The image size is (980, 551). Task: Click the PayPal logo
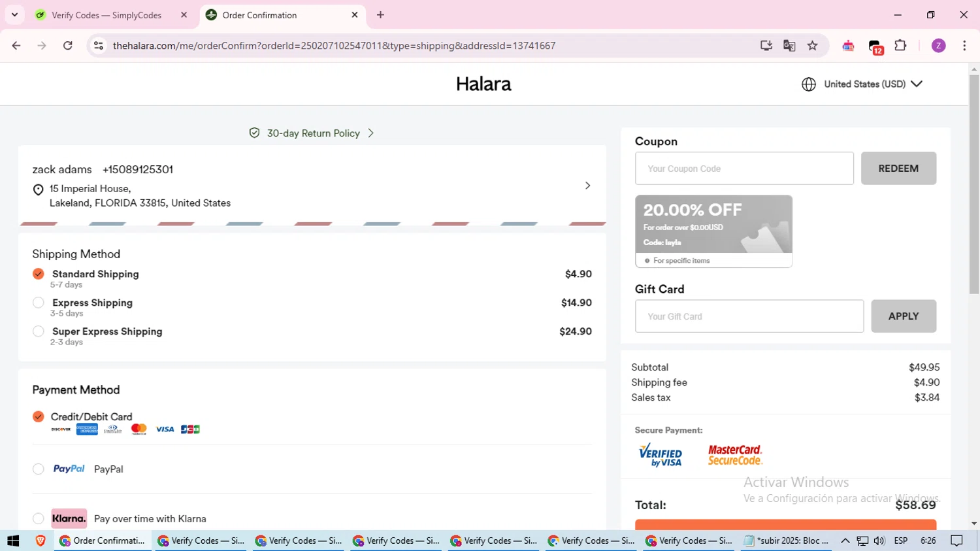69,469
